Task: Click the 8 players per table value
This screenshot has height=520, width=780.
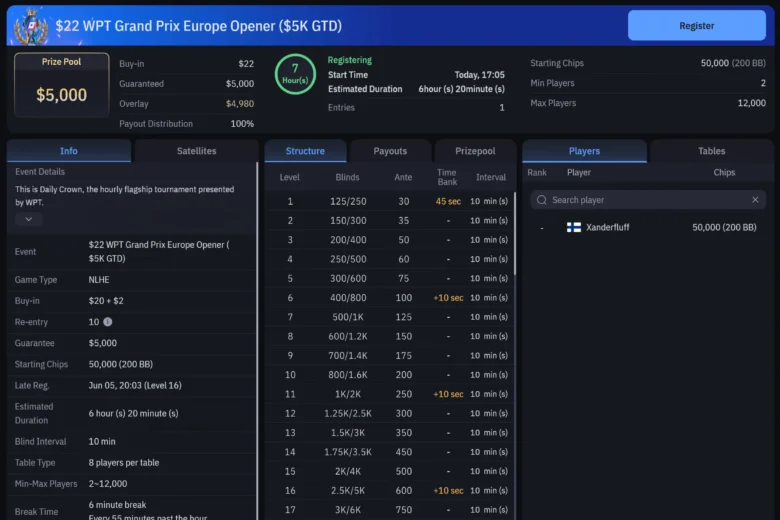Action: click(x=124, y=463)
